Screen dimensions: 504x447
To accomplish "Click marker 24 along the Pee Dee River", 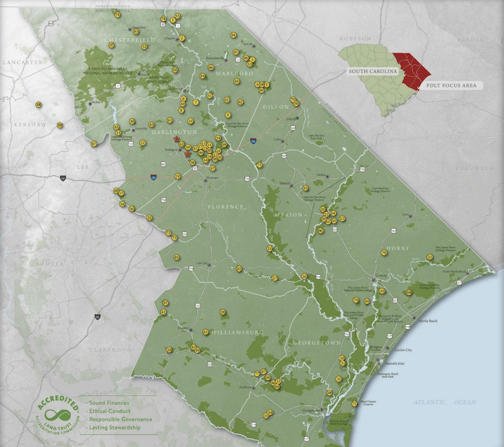I will point(270,249).
